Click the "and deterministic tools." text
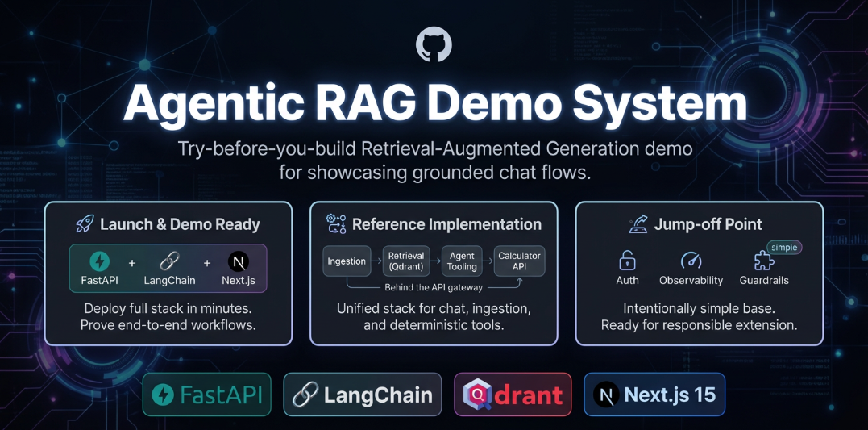Viewport: 868px width, 430px height. click(x=434, y=324)
